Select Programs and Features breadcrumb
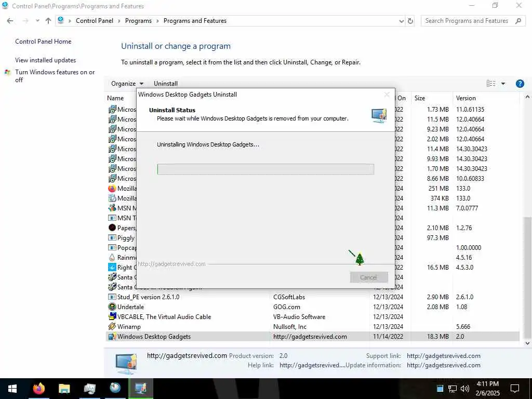Screen dimensions: 532x399 (x=195, y=21)
